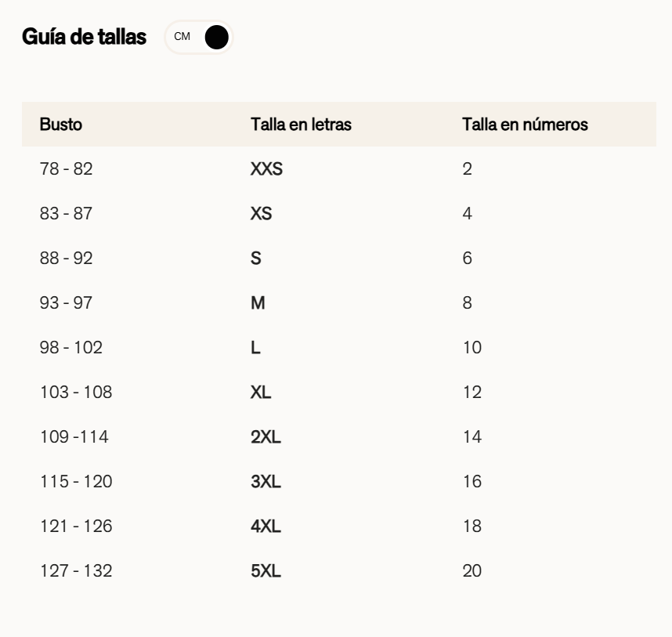Click the XL size label
The image size is (672, 637).
(261, 392)
